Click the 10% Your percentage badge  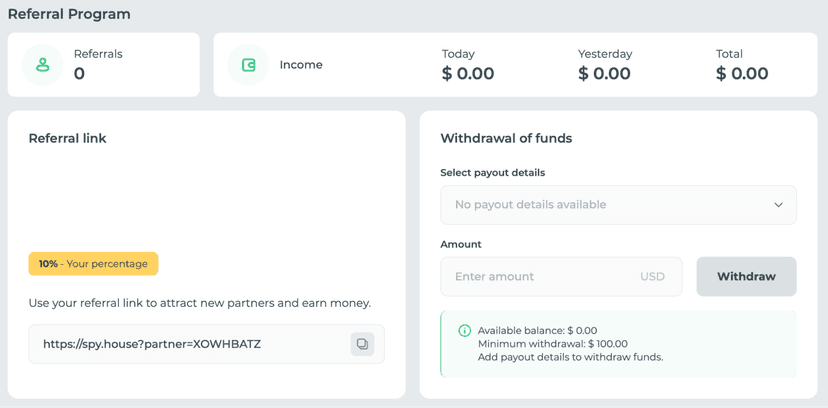click(93, 264)
